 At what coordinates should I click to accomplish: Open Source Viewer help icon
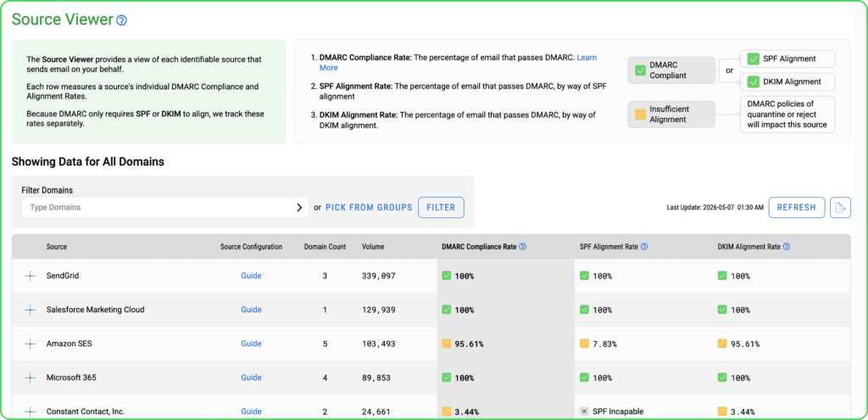click(x=122, y=20)
